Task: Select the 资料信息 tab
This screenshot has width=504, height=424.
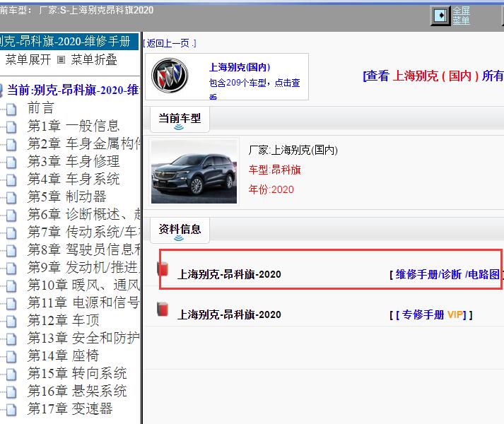Action: click(x=180, y=230)
